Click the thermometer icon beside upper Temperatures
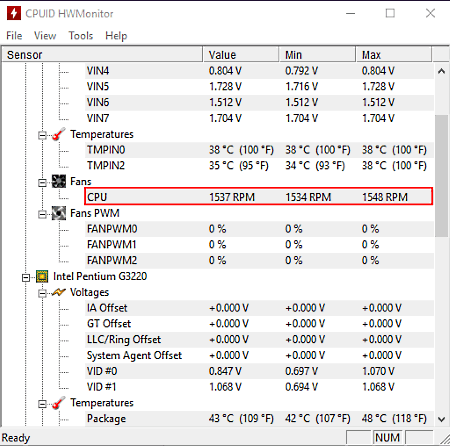Screen dimensions: 450x446 59,134
